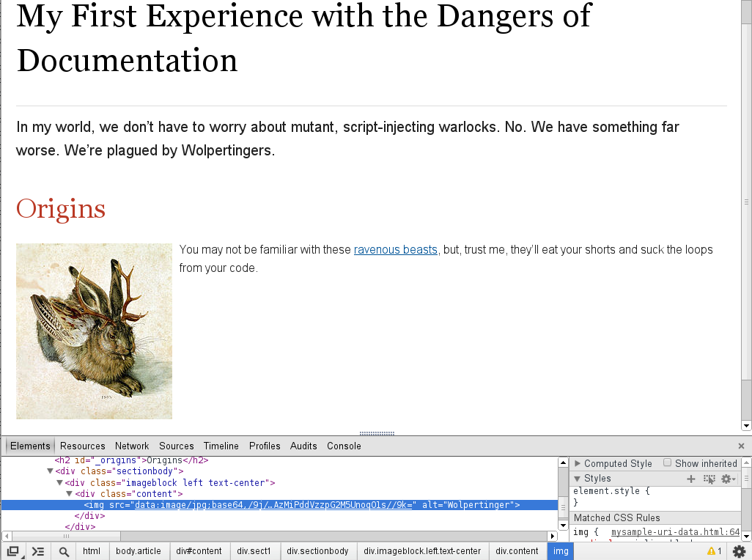Click the yellow warning count icon
The width and height of the screenshot is (752, 560).
(714, 551)
